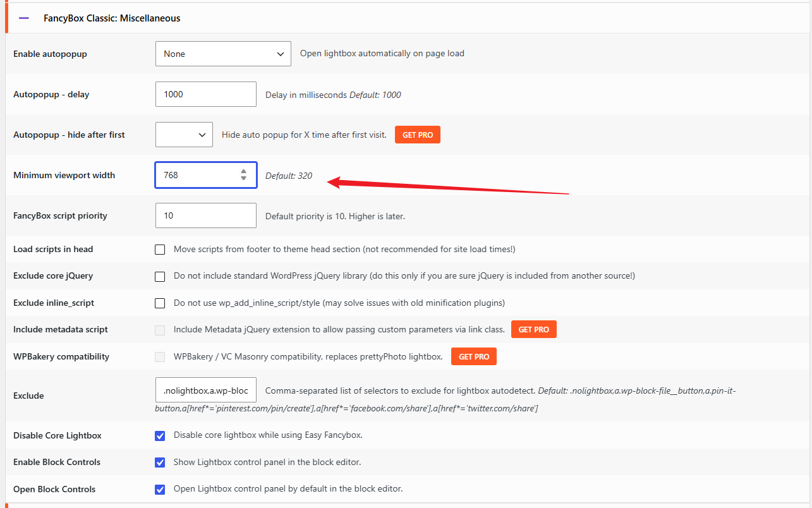Viewport: 812px width, 508px height.
Task: Click the 'Enable Block Controls' label
Action: (57, 462)
